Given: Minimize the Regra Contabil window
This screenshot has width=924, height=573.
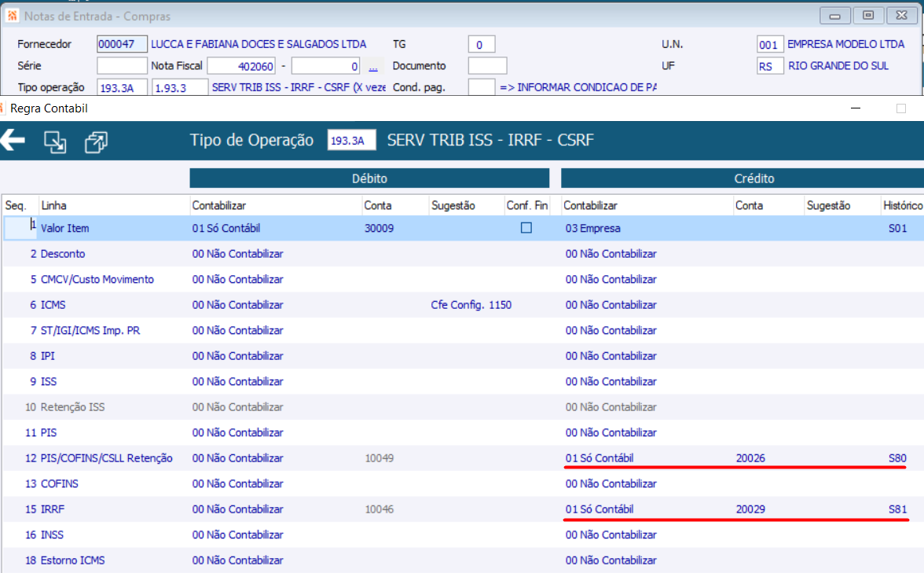Looking at the screenshot, I should pos(856,108).
